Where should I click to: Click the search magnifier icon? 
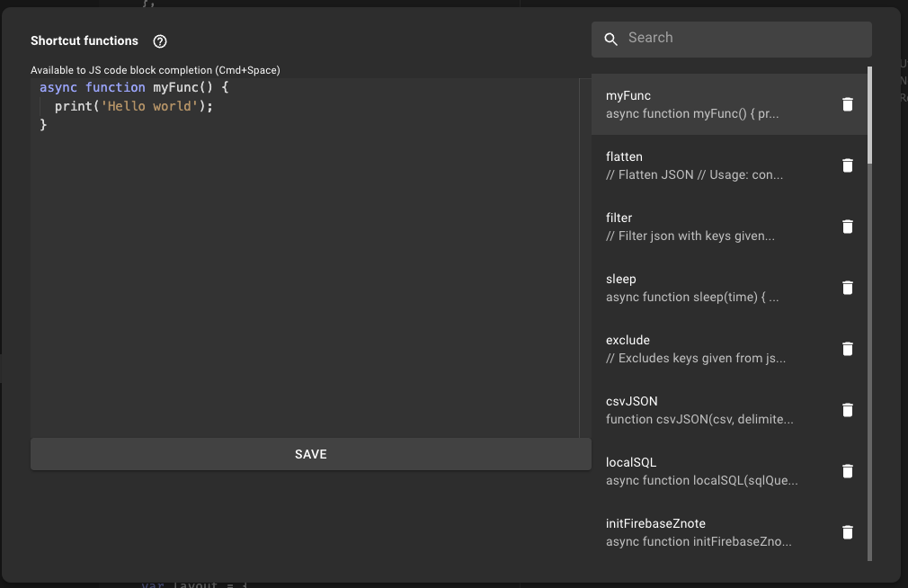(611, 39)
